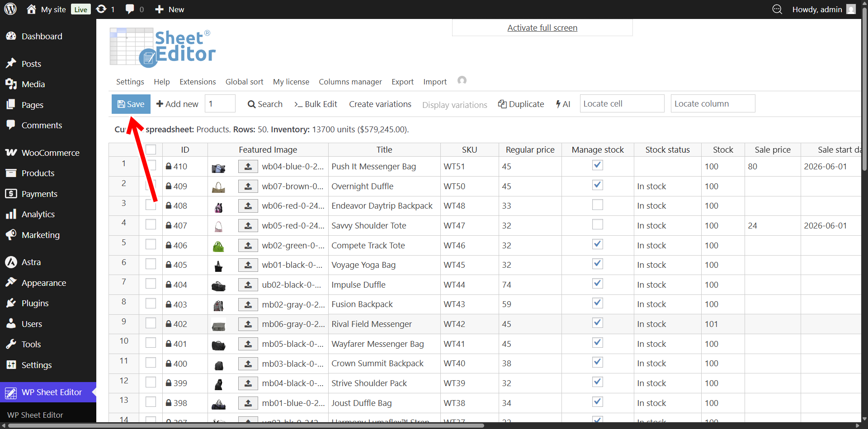Click the Activate full screen link

pyautogui.click(x=542, y=28)
